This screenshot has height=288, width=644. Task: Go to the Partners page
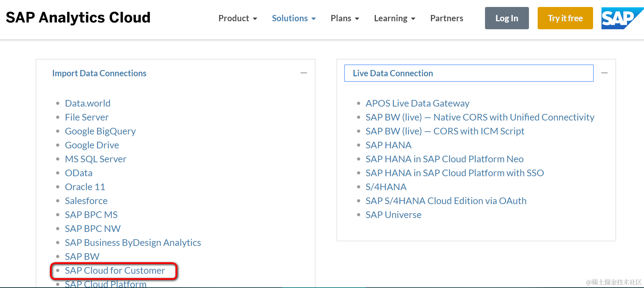pyautogui.click(x=446, y=18)
